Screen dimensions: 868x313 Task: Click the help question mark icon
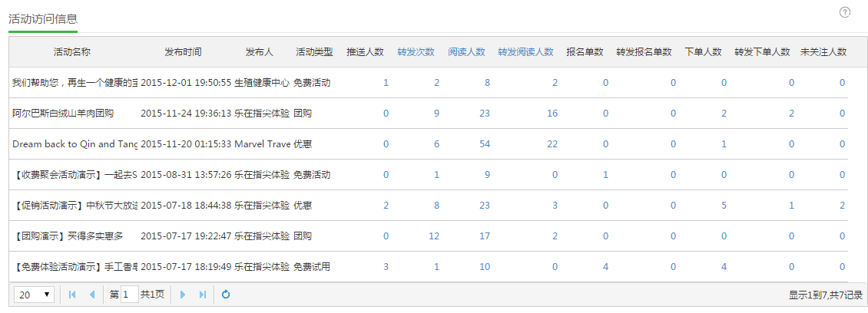pyautogui.click(x=845, y=12)
